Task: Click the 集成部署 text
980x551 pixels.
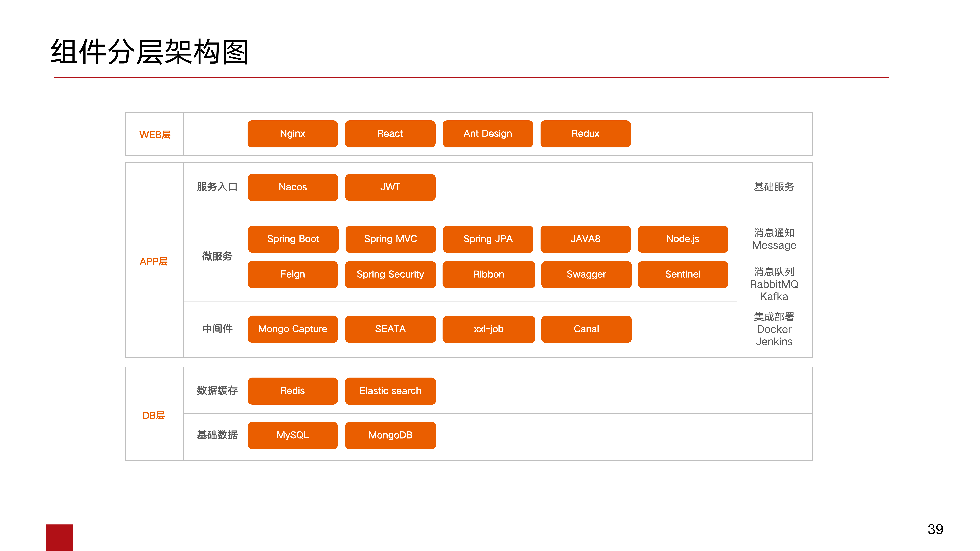Action: (774, 317)
